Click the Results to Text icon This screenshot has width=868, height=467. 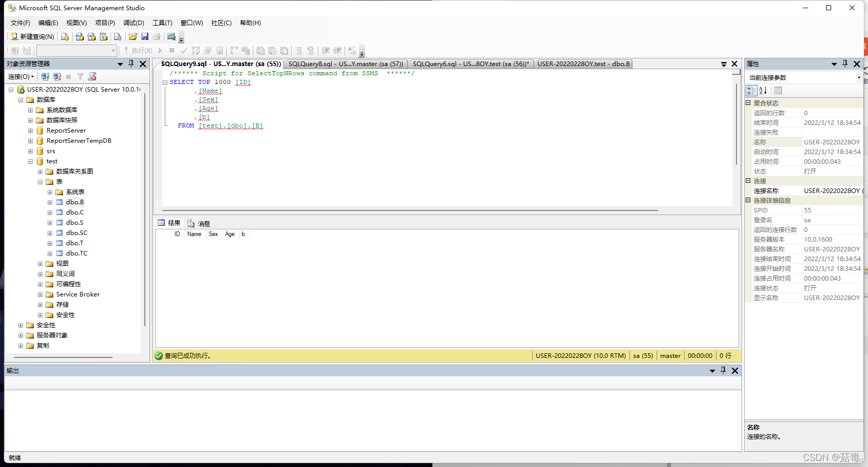coord(261,51)
